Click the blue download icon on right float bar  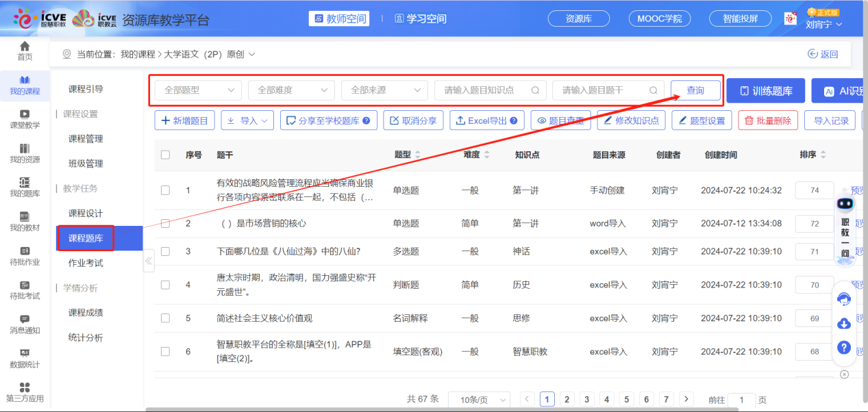pos(844,323)
